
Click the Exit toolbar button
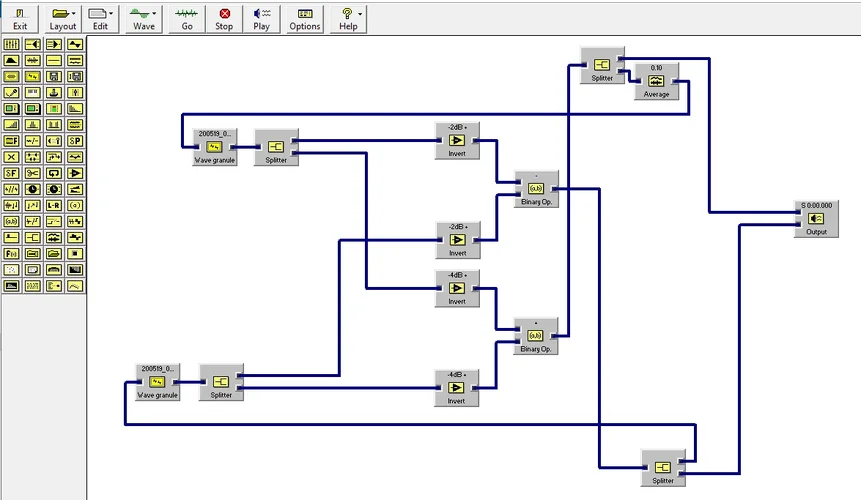point(20,19)
